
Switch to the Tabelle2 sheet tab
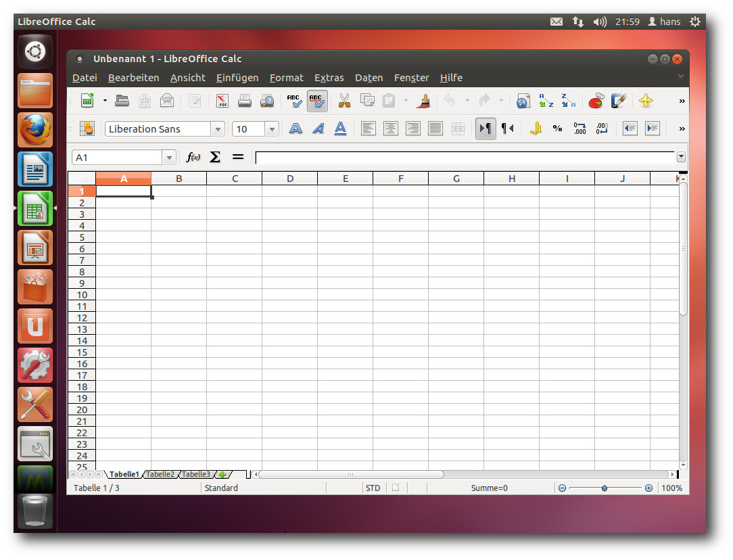(160, 475)
